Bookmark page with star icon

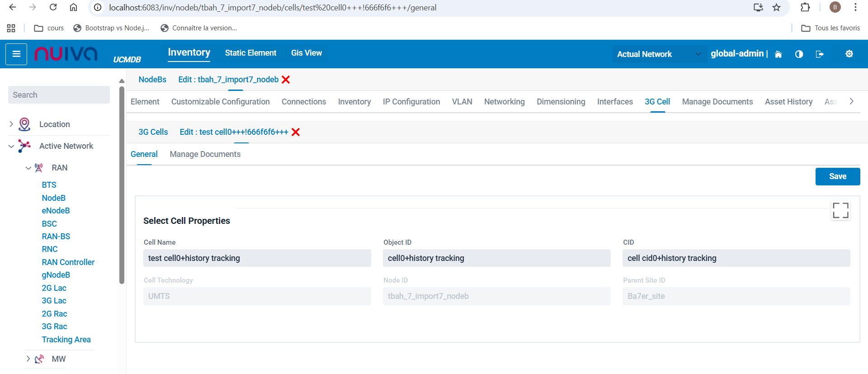776,7
